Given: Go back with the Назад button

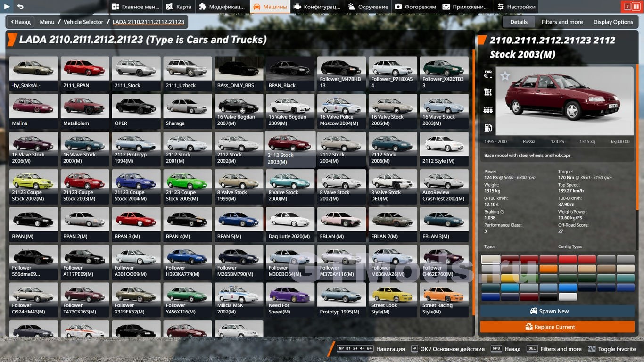Looking at the screenshot, I should (x=20, y=22).
